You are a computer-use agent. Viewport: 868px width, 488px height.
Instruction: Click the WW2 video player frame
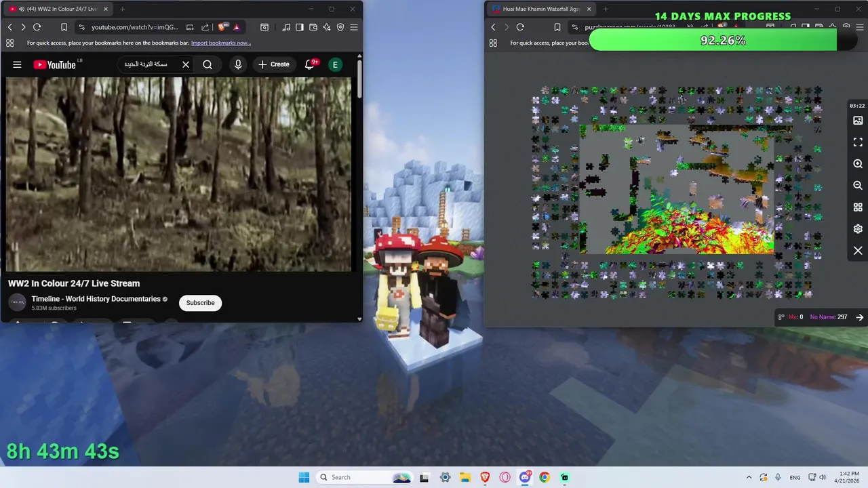[x=179, y=174]
